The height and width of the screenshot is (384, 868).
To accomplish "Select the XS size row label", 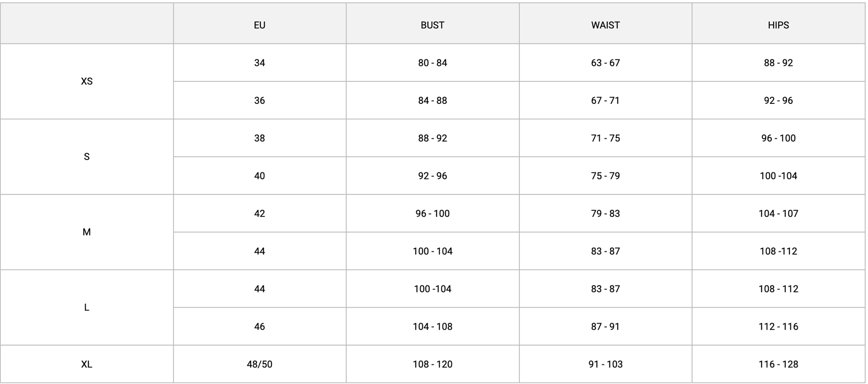I will [87, 81].
